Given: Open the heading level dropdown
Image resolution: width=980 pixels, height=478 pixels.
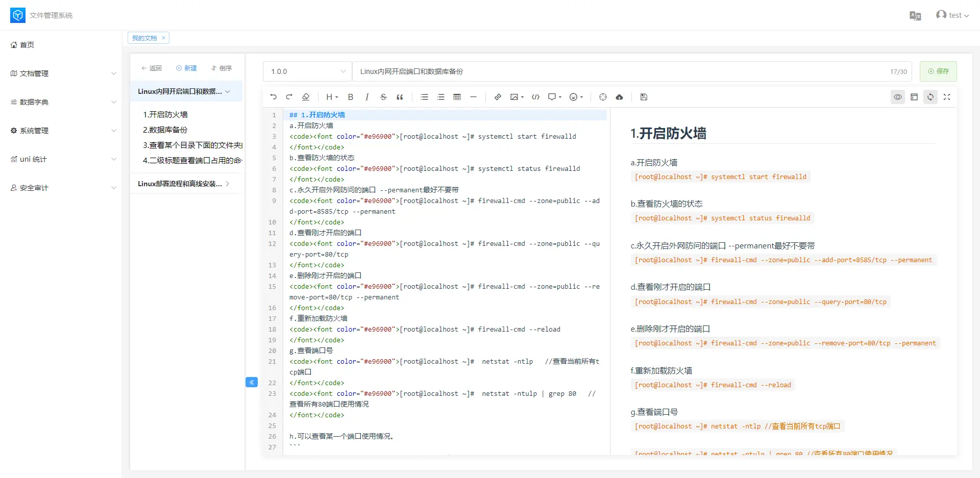Looking at the screenshot, I should (x=332, y=97).
